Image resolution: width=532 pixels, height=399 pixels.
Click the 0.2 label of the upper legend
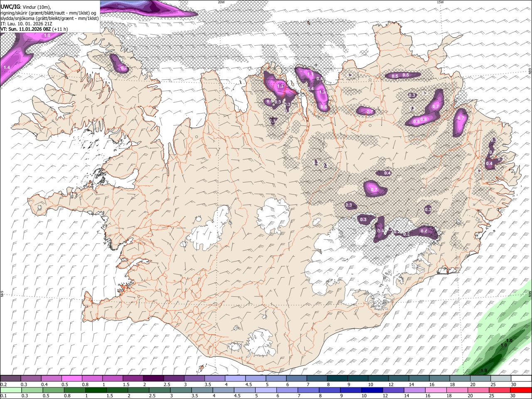3,384
